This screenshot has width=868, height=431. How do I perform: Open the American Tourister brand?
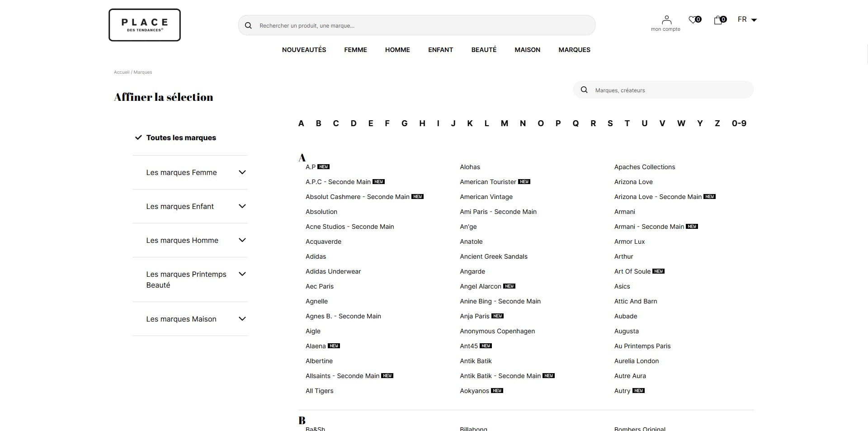pyautogui.click(x=488, y=182)
